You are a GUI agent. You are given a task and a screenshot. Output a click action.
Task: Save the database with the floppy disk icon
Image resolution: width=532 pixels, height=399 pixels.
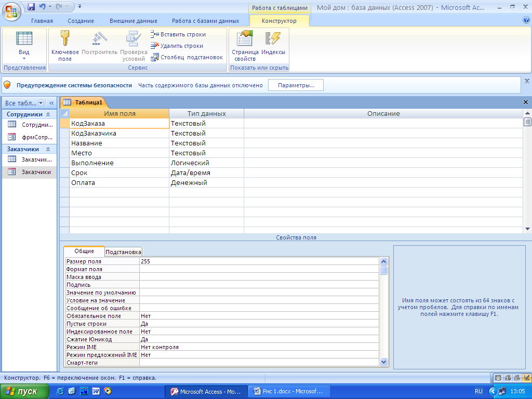pos(31,6)
